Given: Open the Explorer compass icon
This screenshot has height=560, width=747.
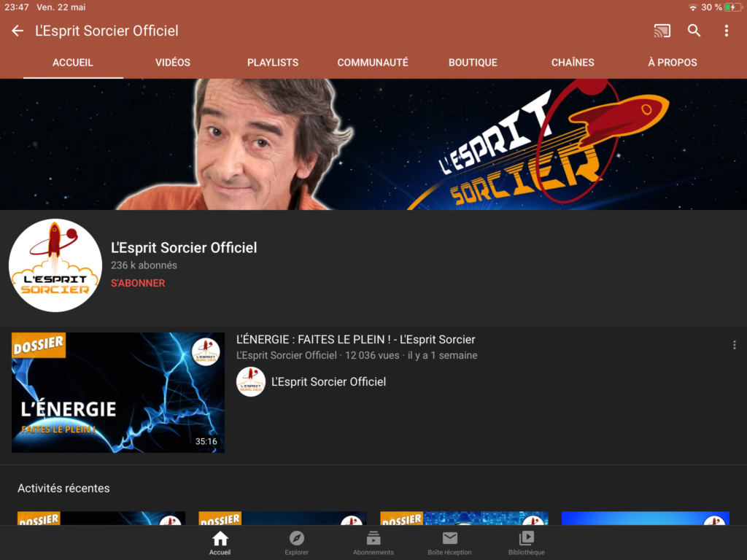Looking at the screenshot, I should click(296, 538).
